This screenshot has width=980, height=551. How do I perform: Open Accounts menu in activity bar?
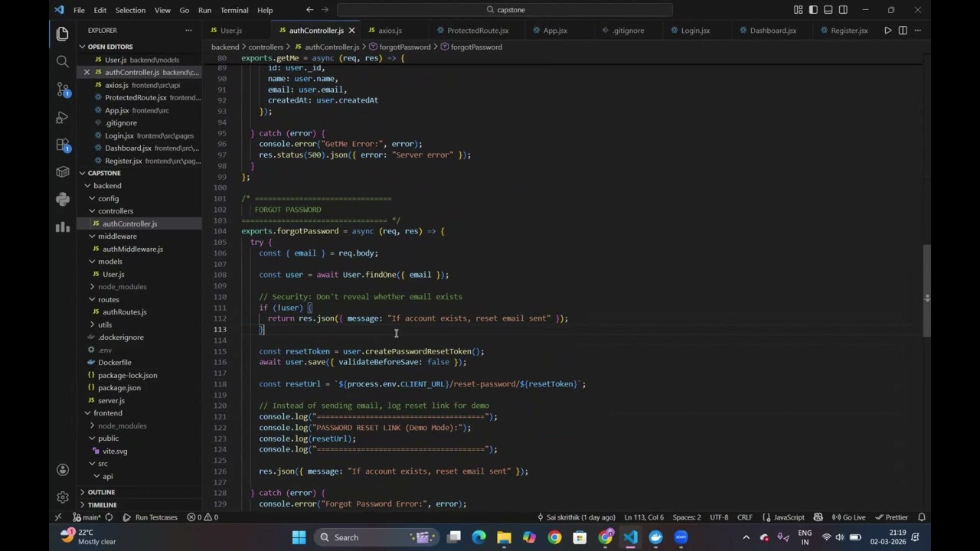tap(63, 470)
